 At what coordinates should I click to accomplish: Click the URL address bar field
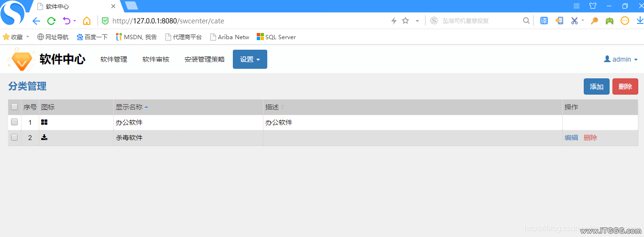[249, 21]
